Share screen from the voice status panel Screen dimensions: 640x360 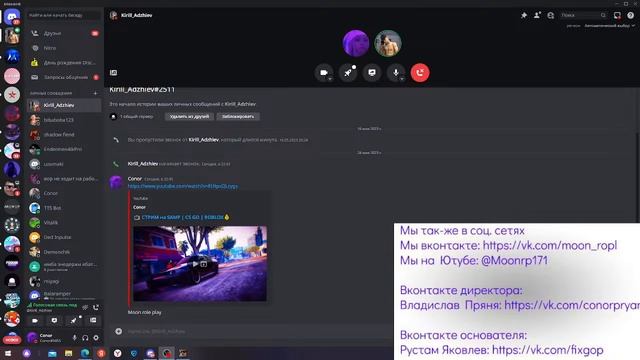tap(54, 320)
